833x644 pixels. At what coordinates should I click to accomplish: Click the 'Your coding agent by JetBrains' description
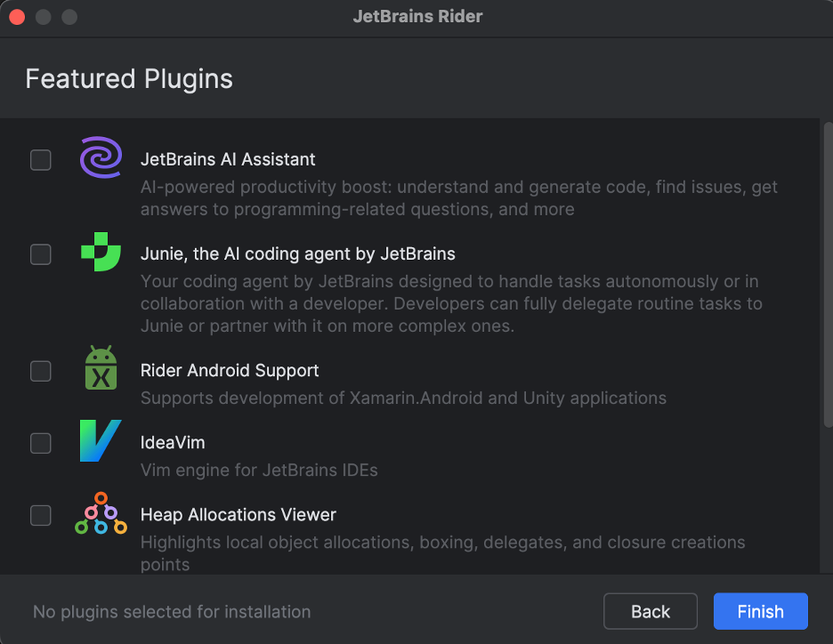click(x=451, y=303)
